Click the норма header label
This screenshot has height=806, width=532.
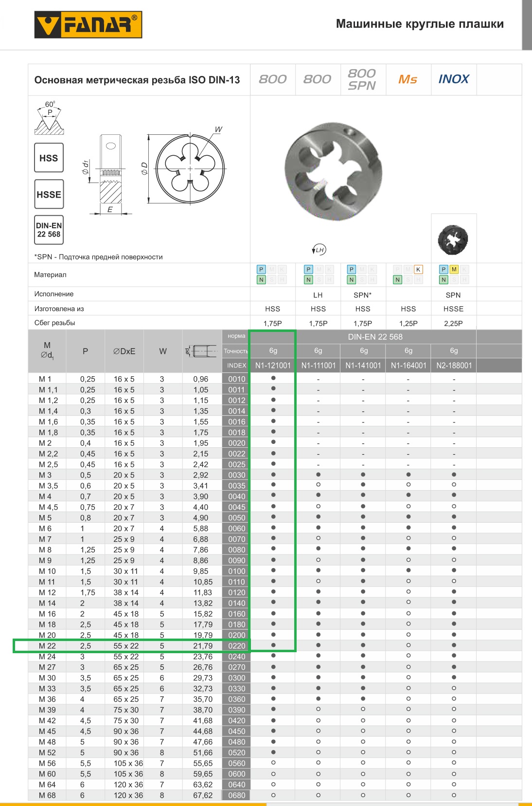pos(236,336)
